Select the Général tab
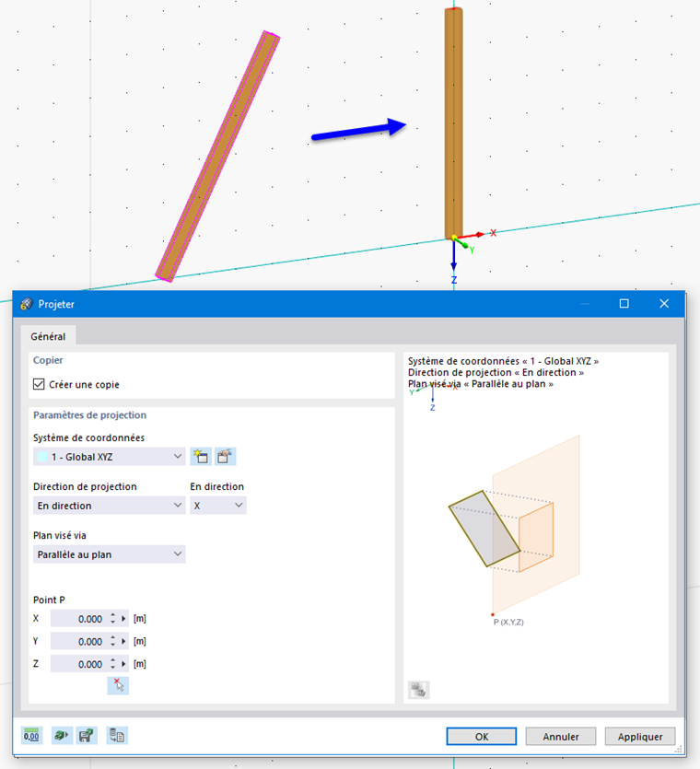Screen dimensions: 700x769 (48, 336)
